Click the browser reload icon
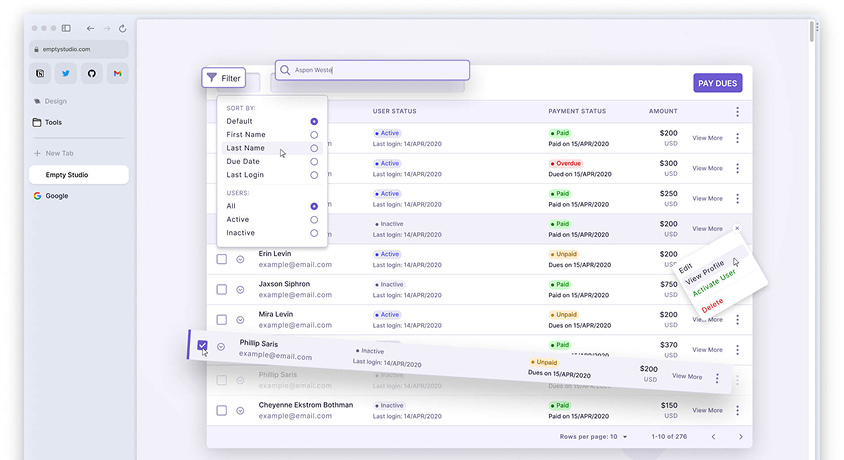The width and height of the screenshot is (844, 460). pyautogui.click(x=122, y=28)
